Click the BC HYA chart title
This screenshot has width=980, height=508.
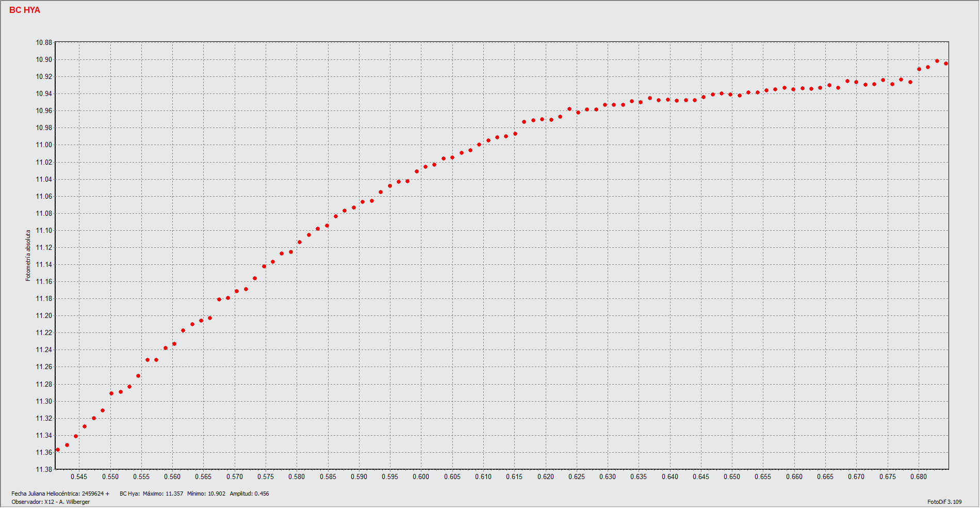pyautogui.click(x=24, y=10)
